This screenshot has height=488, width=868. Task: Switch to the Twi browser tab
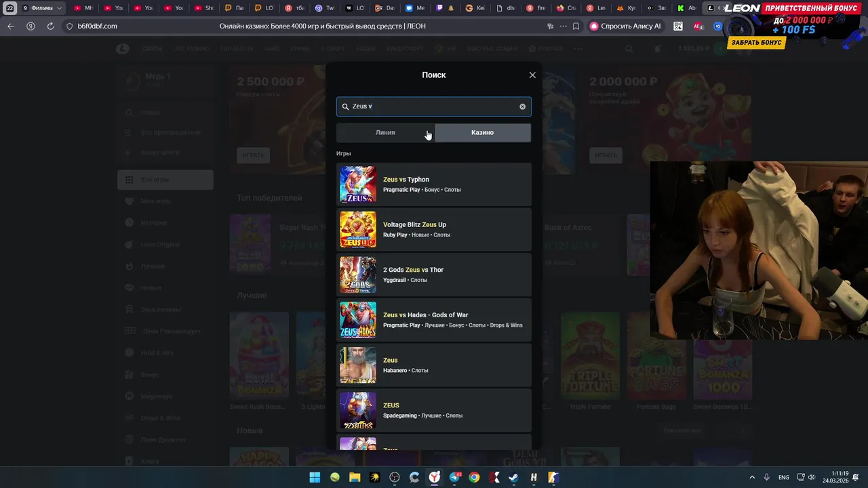[325, 8]
